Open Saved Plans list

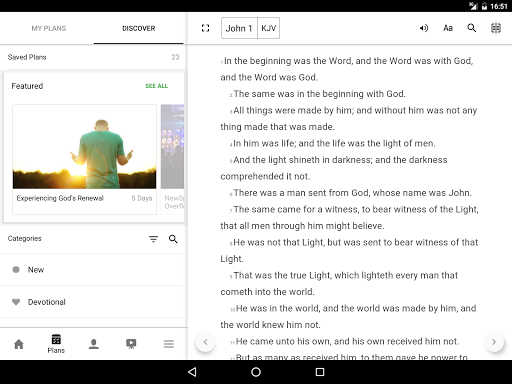point(93,57)
